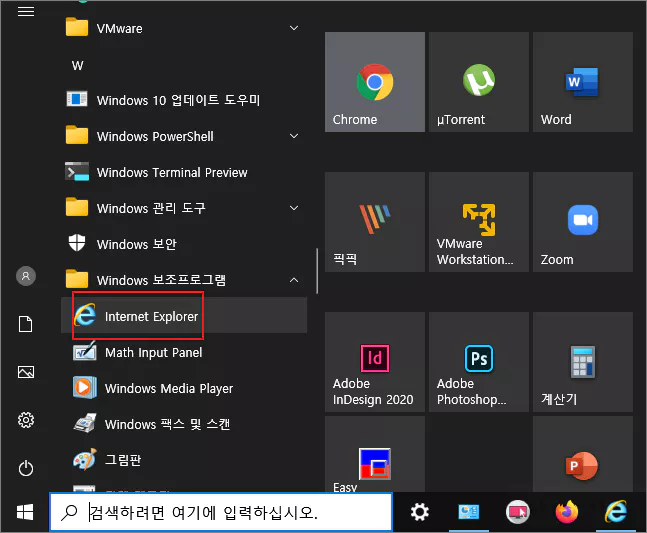Open the Power options button
Screen dimensions: 647x533
point(26,468)
